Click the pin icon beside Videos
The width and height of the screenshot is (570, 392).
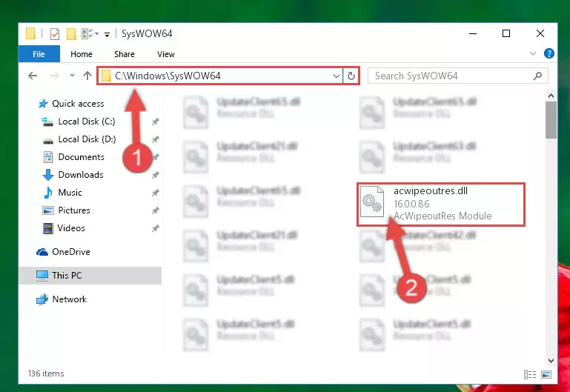click(156, 228)
